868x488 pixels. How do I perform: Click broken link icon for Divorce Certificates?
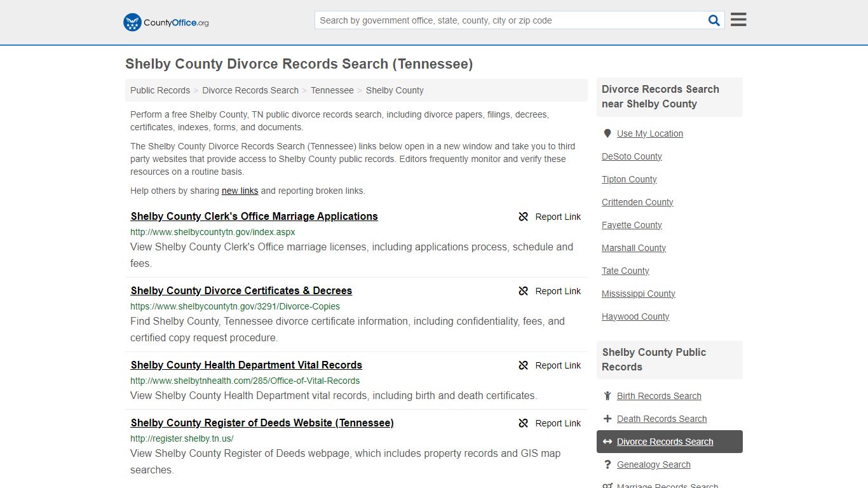pos(524,291)
